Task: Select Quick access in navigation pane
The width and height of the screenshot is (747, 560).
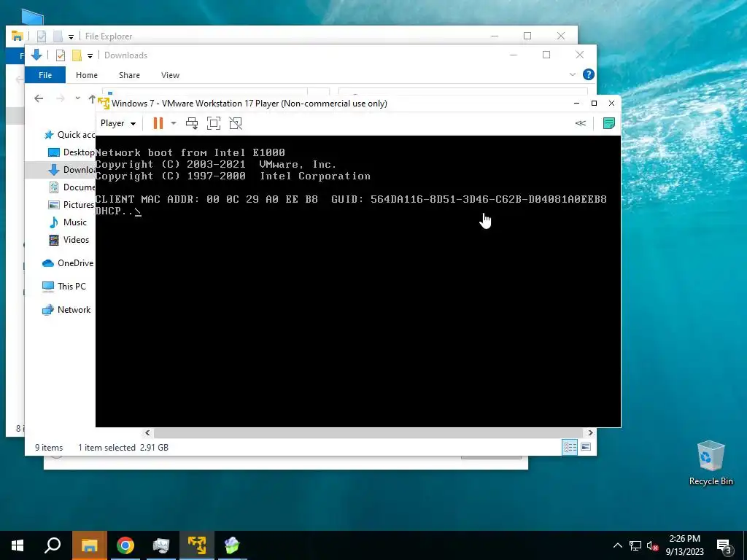Action: pyautogui.click(x=69, y=135)
